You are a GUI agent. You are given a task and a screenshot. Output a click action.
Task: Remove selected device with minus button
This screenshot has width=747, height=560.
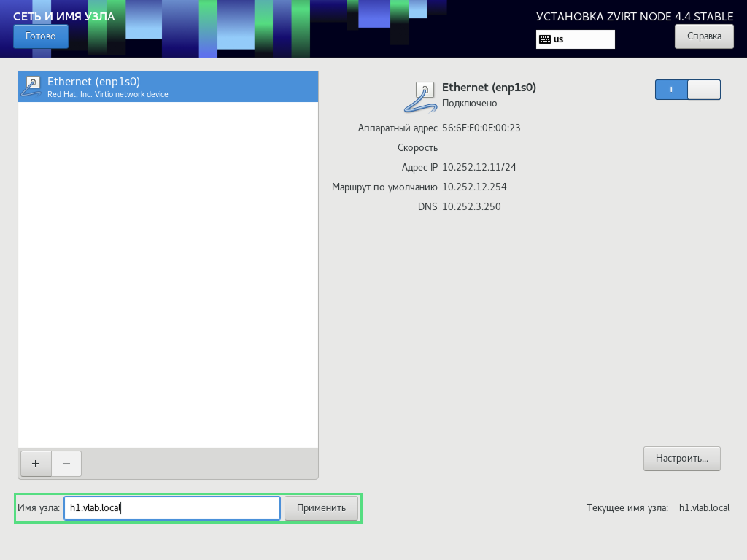(66, 463)
